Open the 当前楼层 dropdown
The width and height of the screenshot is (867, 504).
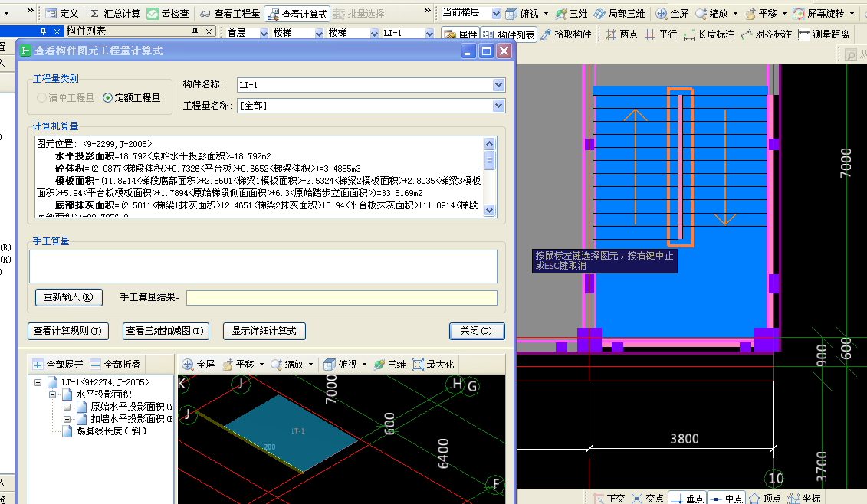pos(496,13)
